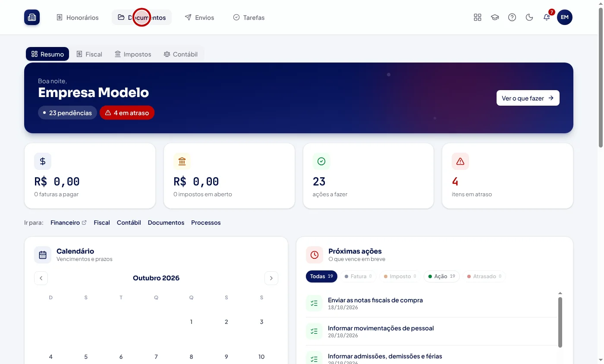
Task: Click the Ver o que fazer button
Action: click(528, 98)
